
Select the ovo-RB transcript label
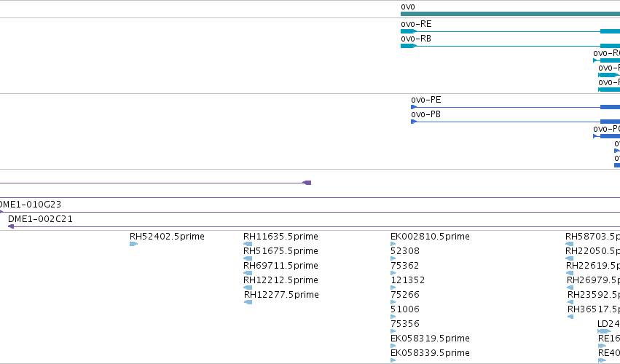coord(415,39)
